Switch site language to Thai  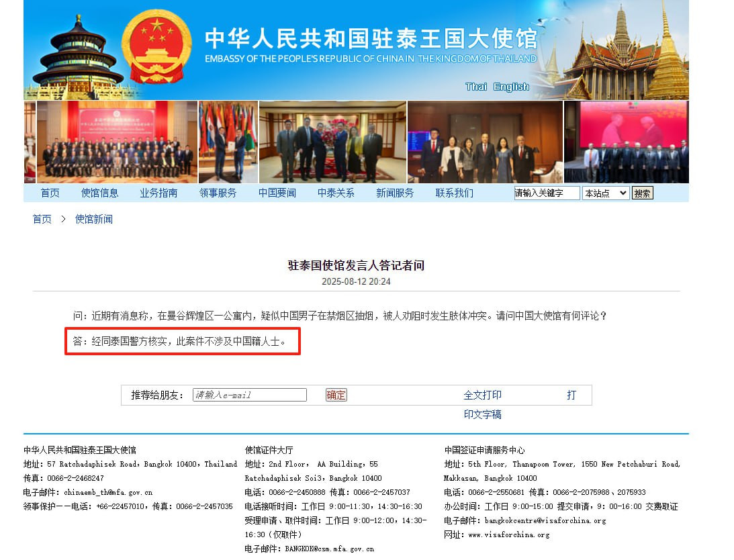pos(476,87)
